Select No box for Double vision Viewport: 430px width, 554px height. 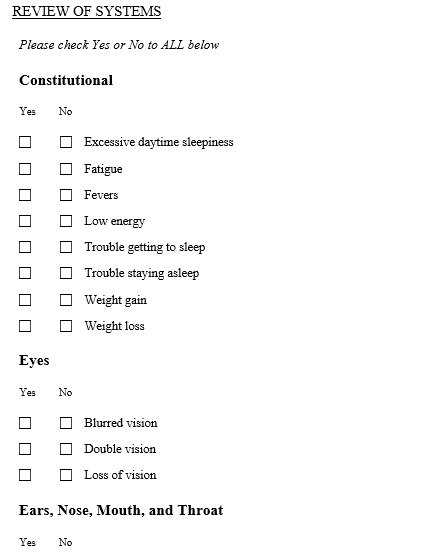(66, 449)
